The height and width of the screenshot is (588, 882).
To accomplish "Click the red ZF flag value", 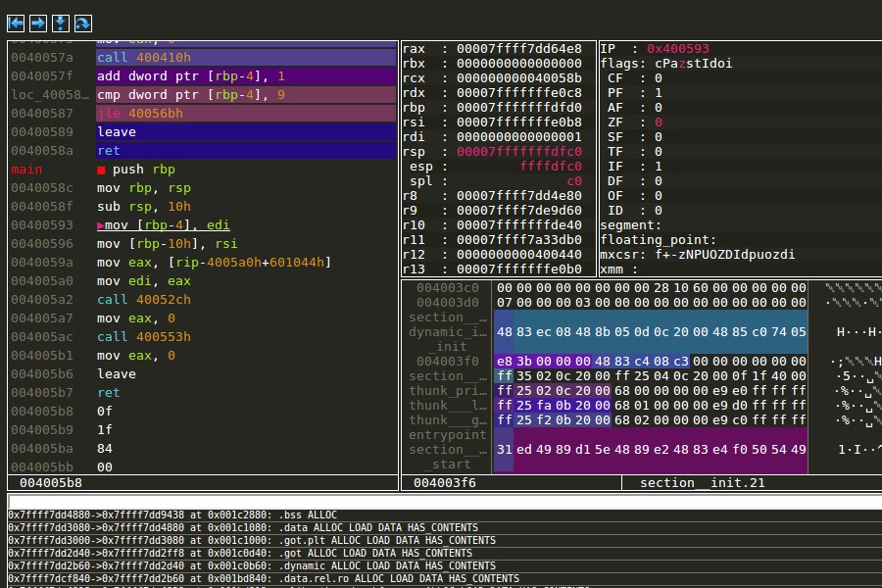I will click(x=659, y=122).
